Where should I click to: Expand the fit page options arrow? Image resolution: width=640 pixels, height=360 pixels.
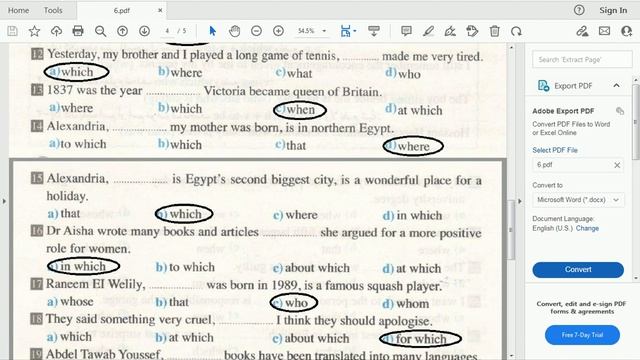[355, 31]
